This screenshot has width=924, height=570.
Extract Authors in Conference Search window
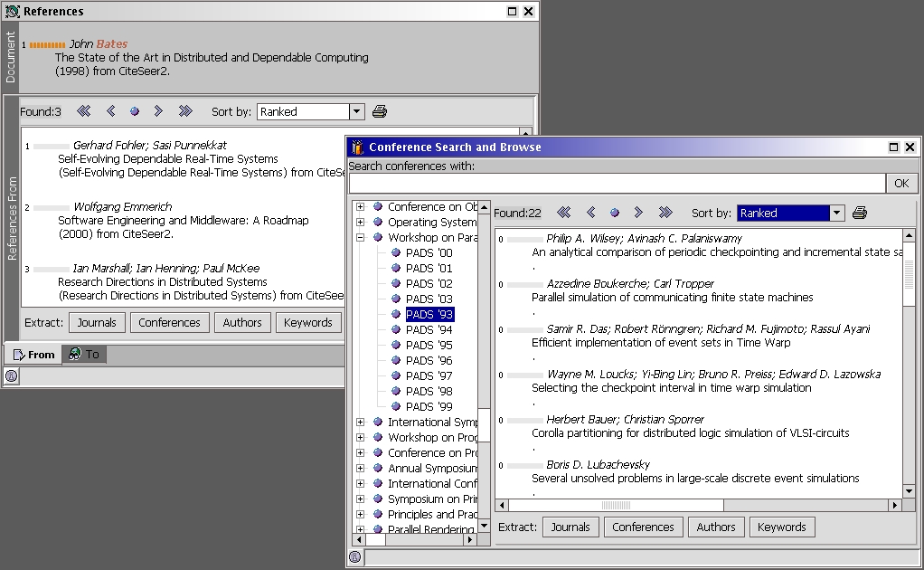click(x=716, y=527)
